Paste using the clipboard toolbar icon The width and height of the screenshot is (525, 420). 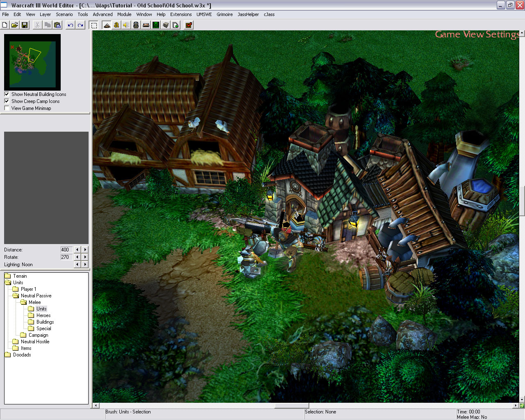(x=57, y=25)
